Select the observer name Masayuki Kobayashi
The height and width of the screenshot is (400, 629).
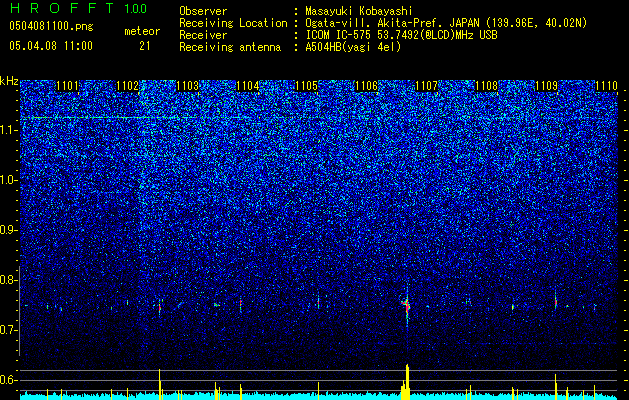pyautogui.click(x=358, y=11)
